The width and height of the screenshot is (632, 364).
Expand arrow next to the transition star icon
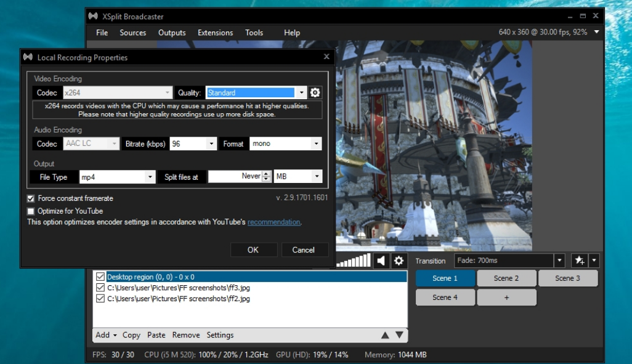tap(594, 261)
